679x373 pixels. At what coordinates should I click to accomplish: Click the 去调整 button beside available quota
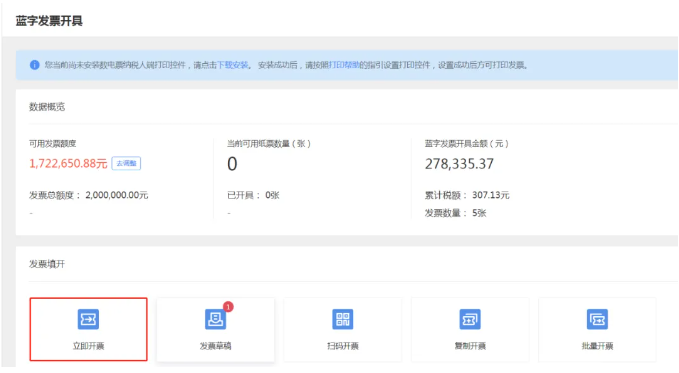pyautogui.click(x=126, y=163)
